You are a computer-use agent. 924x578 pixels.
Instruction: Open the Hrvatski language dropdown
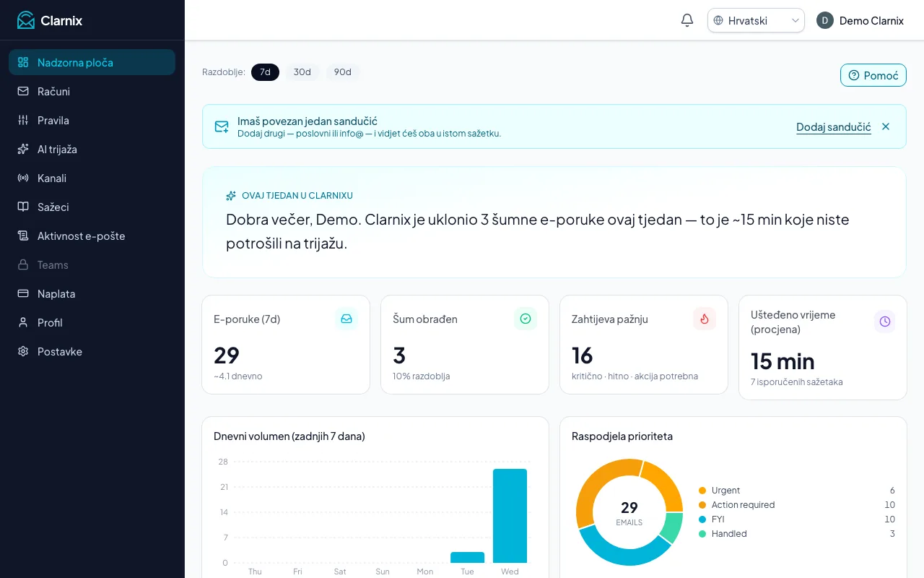tap(756, 20)
